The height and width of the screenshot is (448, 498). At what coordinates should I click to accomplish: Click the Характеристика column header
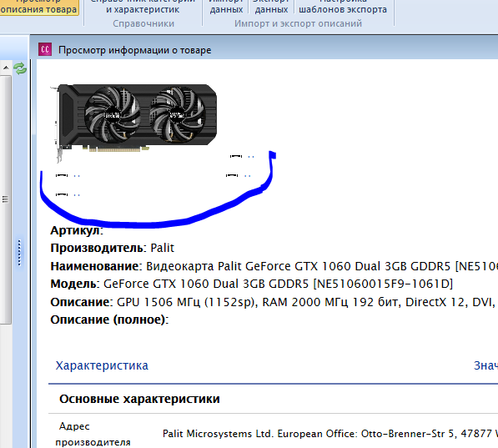[102, 365]
